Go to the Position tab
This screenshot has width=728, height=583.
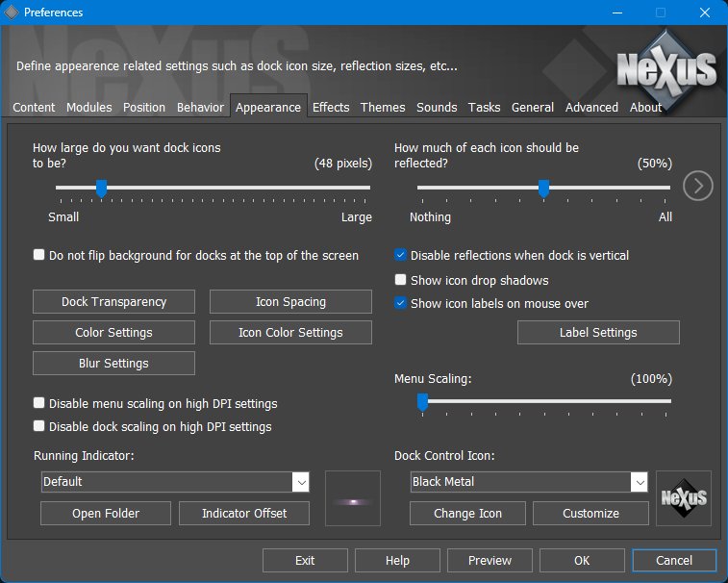(x=144, y=108)
